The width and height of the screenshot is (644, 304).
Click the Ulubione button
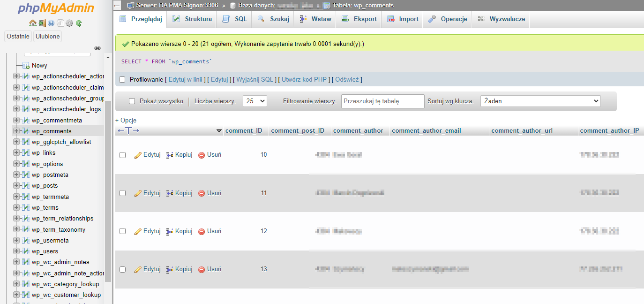[48, 36]
